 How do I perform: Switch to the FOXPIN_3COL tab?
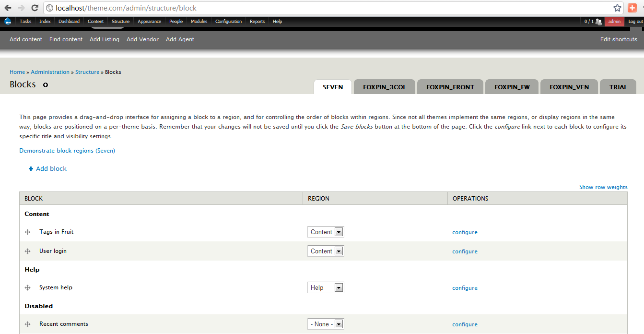(x=385, y=87)
